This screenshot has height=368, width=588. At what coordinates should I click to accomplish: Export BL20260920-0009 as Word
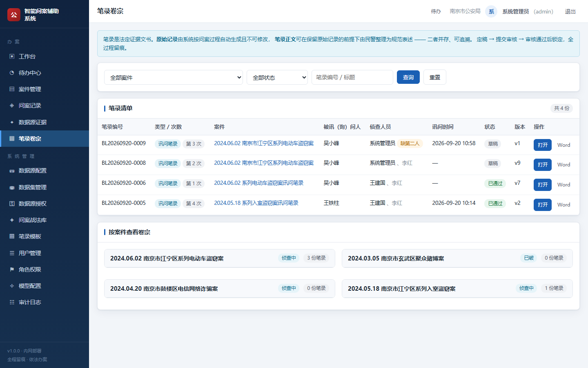564,145
